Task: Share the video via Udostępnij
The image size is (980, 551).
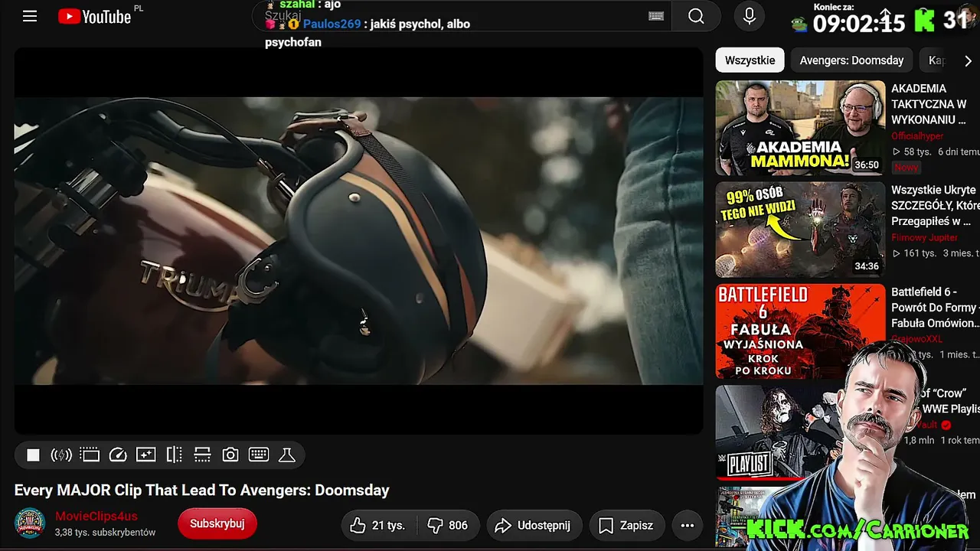Action: point(534,525)
